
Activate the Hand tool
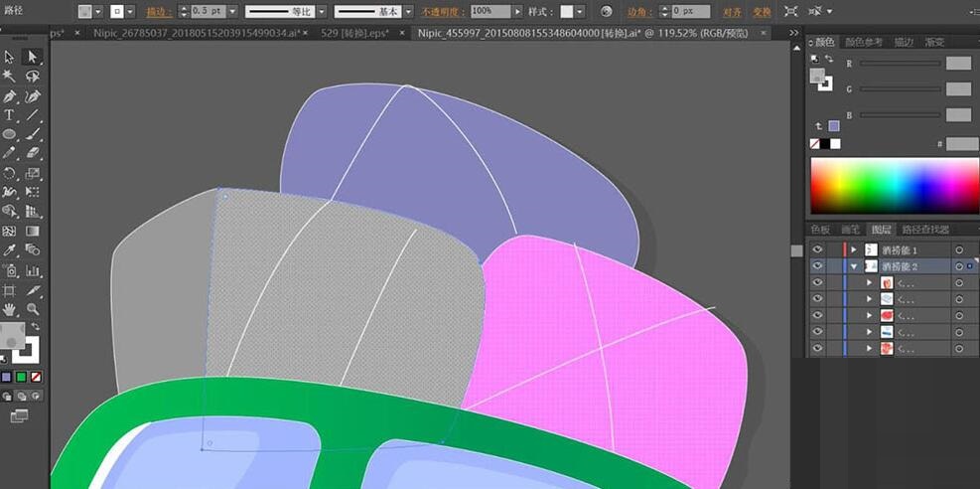point(10,309)
